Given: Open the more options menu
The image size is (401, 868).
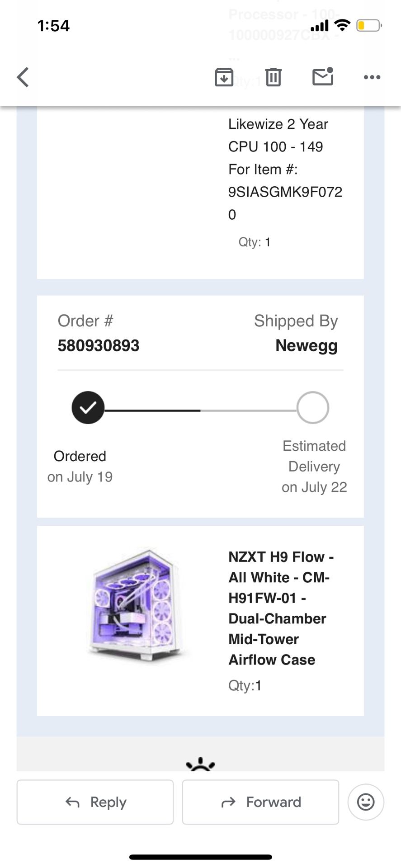Looking at the screenshot, I should 372,77.
